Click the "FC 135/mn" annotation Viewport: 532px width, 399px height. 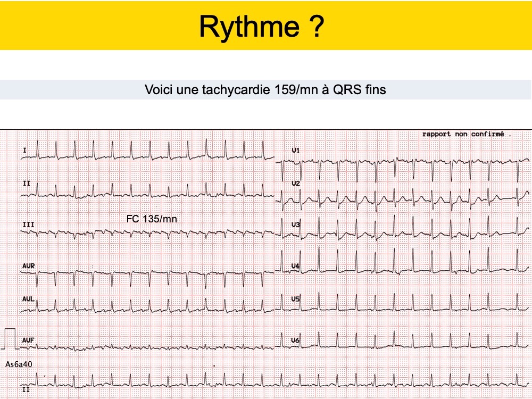point(151,219)
